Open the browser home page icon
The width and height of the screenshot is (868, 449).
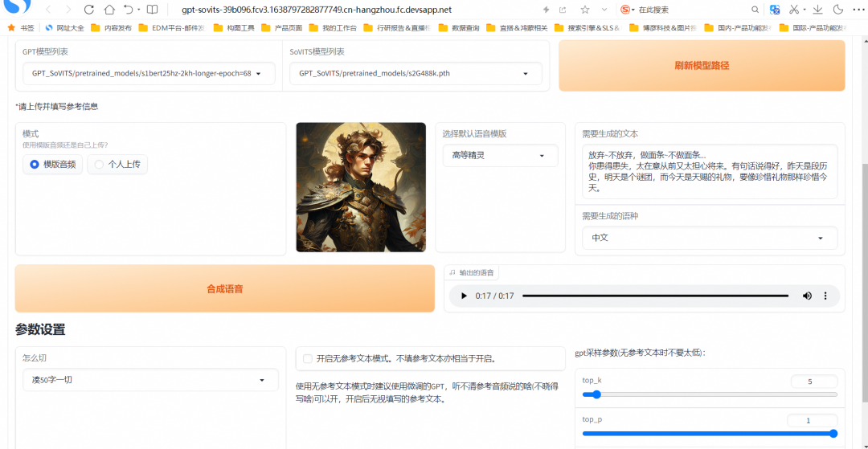point(109,10)
